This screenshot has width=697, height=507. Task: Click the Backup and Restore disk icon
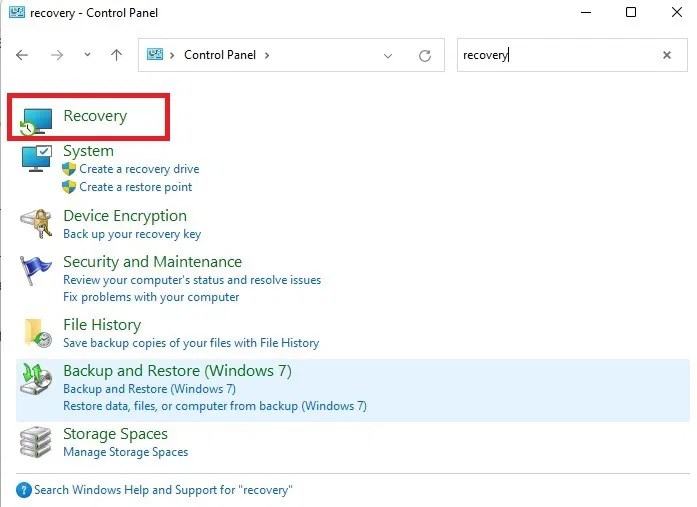36,379
